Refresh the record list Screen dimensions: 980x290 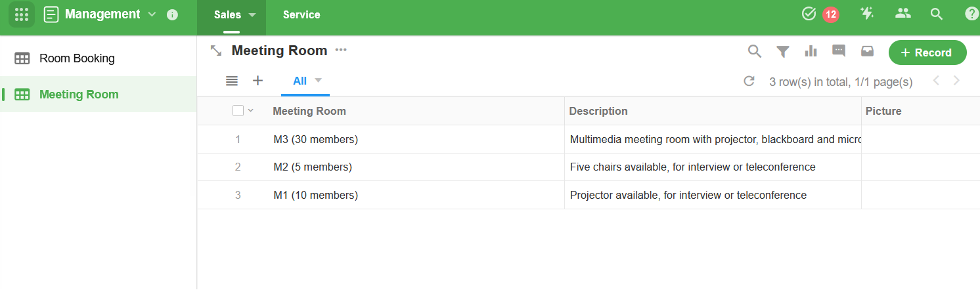pyautogui.click(x=749, y=81)
